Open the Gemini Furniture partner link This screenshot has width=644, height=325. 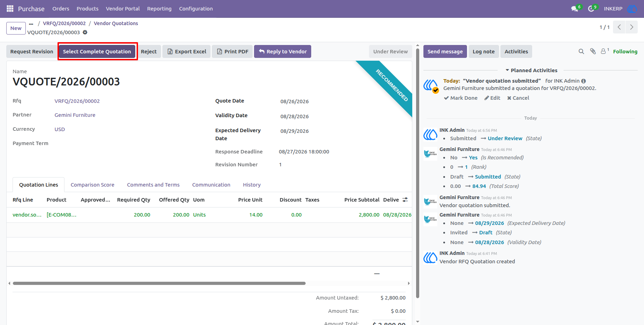click(75, 115)
